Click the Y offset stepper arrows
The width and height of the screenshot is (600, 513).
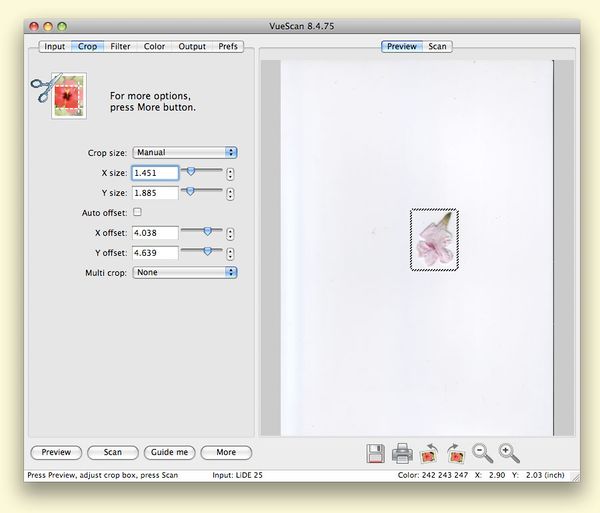click(x=231, y=253)
